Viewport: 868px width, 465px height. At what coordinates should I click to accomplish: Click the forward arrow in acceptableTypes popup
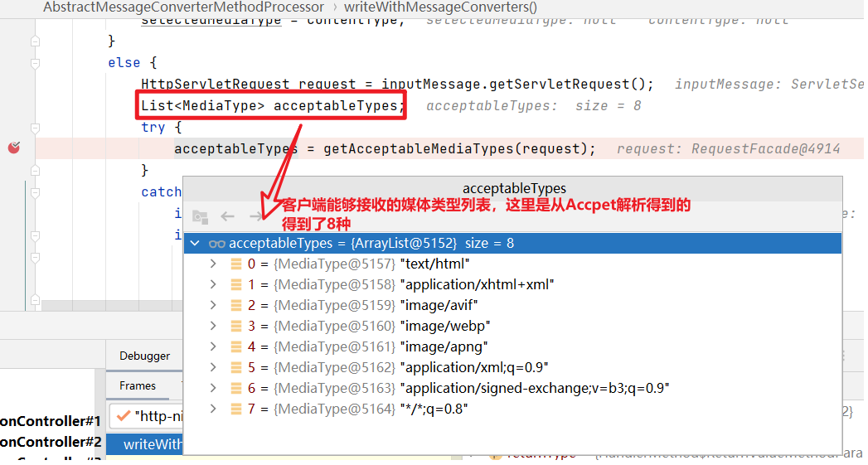[x=255, y=216]
